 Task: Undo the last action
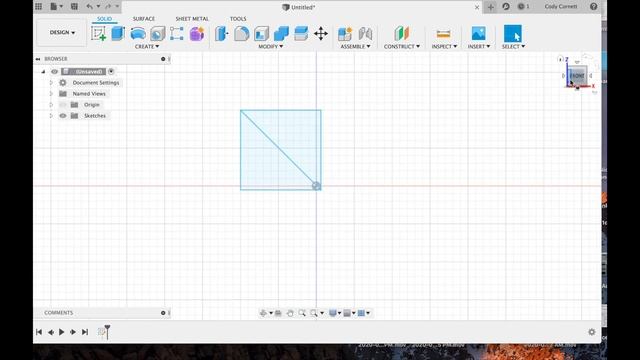coord(89,7)
